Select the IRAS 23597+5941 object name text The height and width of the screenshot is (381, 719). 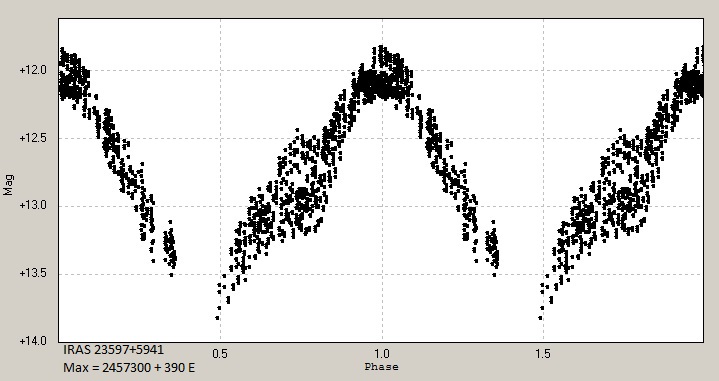point(113,350)
